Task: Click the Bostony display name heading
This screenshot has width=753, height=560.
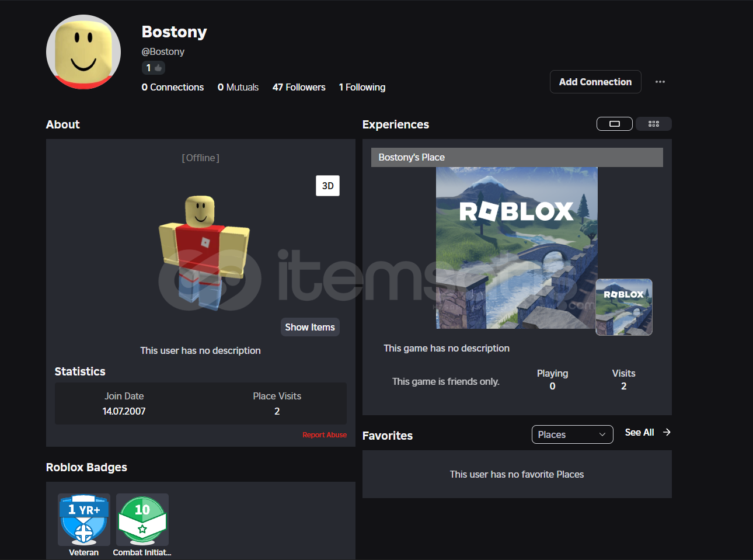Action: point(174,32)
